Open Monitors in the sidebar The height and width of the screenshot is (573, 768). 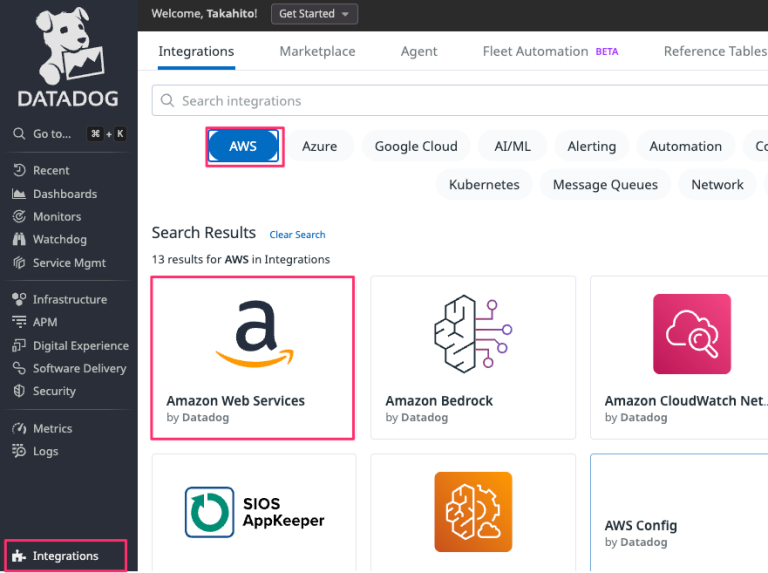(x=57, y=216)
